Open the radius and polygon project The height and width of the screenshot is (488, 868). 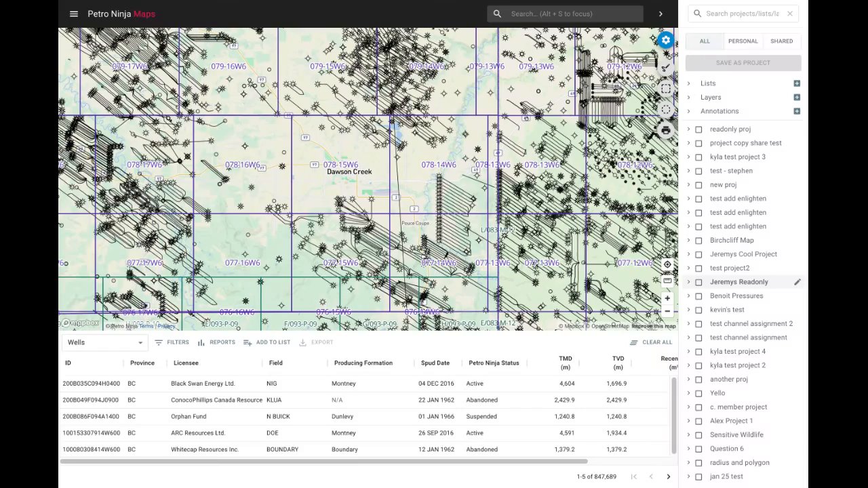coord(740,463)
